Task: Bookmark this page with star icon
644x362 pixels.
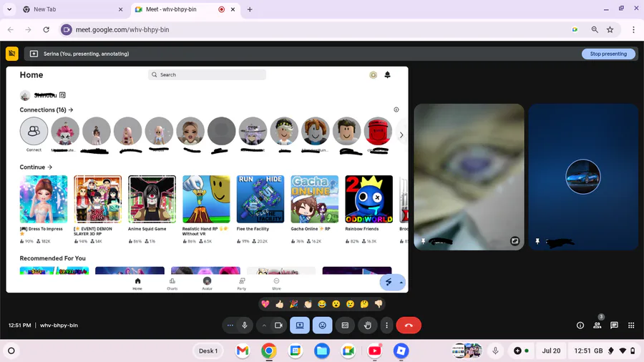Action: [x=610, y=29]
